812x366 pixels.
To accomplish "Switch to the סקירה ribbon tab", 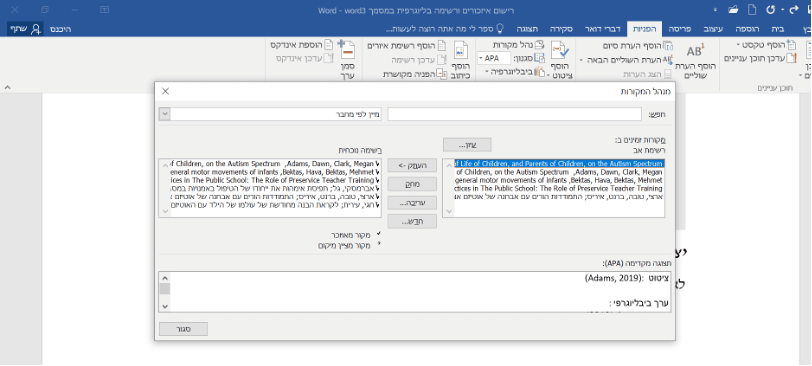I will (x=561, y=29).
